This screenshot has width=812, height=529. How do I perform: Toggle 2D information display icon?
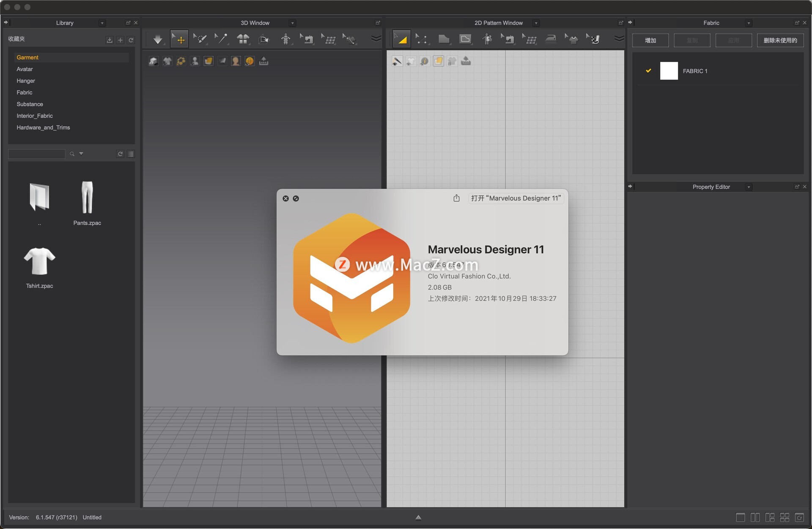click(x=424, y=61)
